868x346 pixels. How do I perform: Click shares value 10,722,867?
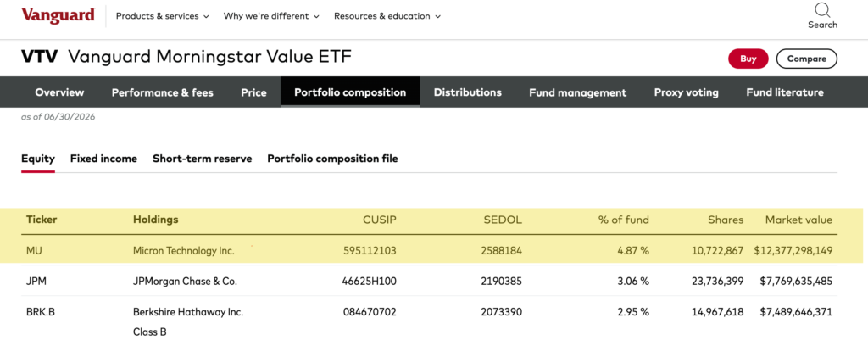pyautogui.click(x=717, y=251)
